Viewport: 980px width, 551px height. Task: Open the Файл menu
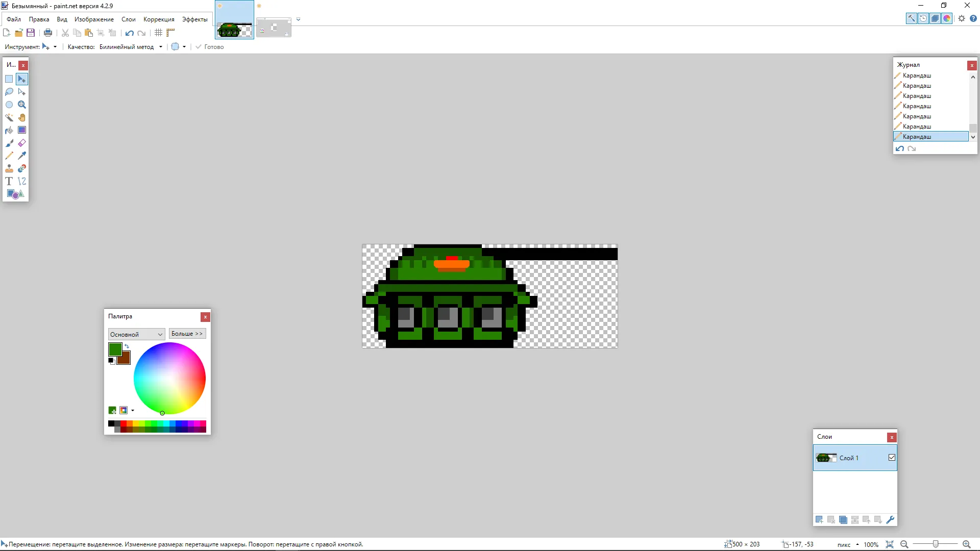point(14,19)
